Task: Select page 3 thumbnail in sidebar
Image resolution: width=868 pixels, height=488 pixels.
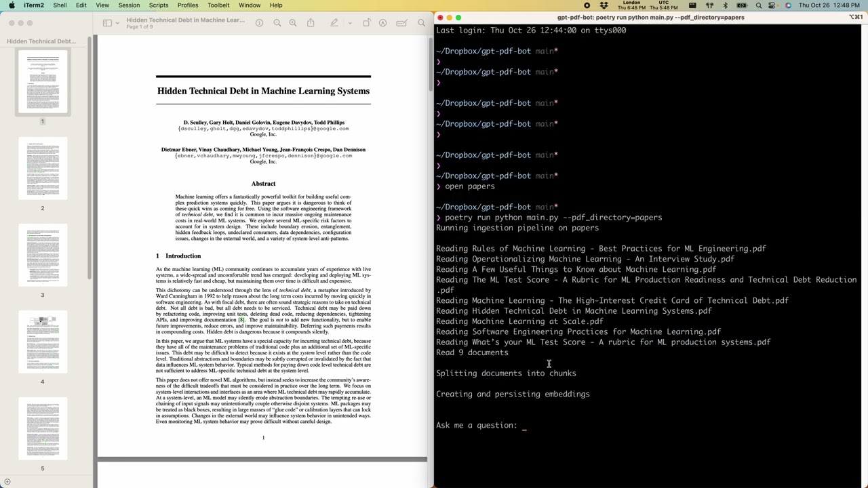Action: point(43,256)
